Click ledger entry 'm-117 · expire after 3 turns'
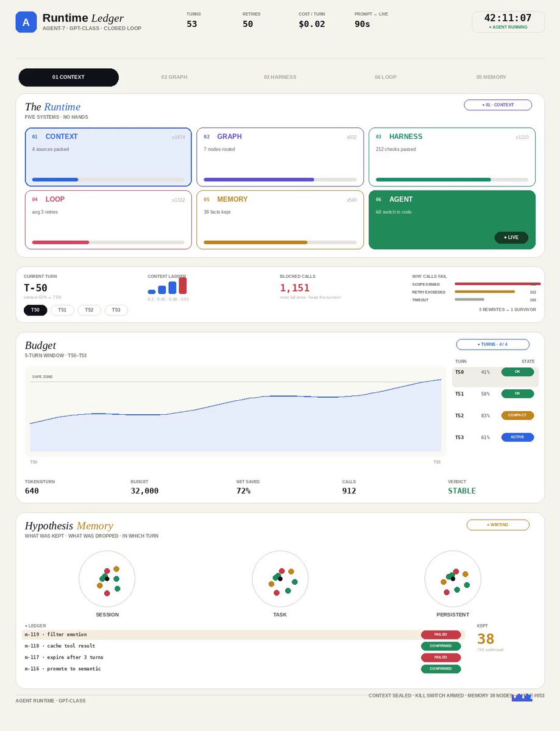This screenshot has height=731, width=560. (243, 657)
